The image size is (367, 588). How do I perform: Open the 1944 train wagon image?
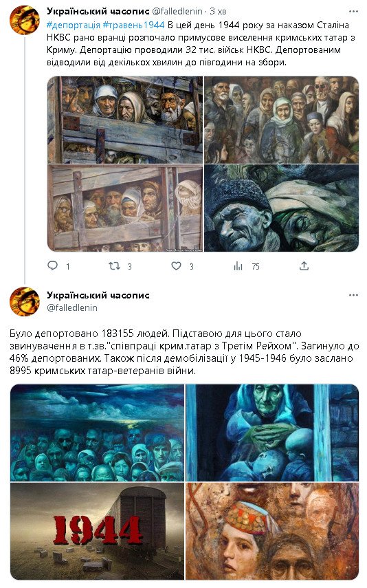tap(97, 531)
